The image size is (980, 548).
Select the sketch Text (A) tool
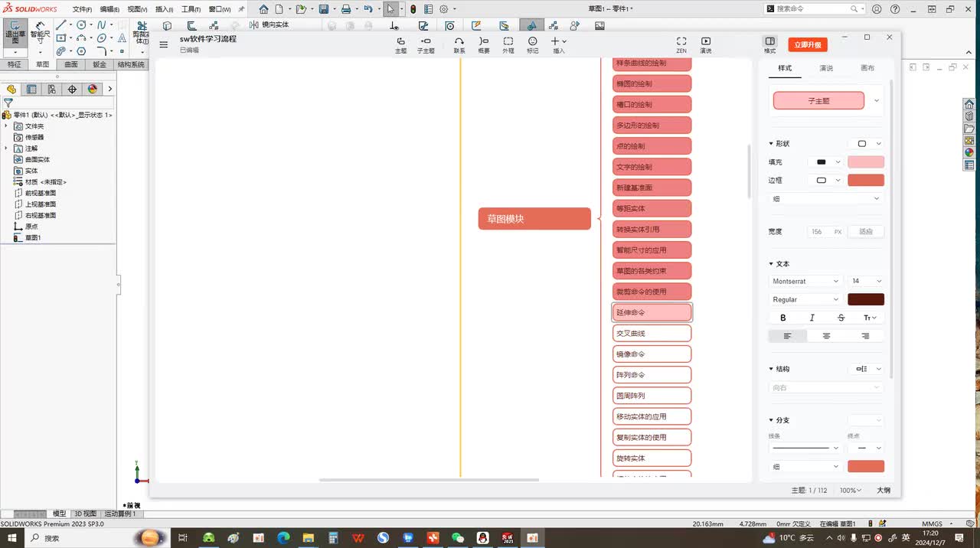click(x=122, y=38)
